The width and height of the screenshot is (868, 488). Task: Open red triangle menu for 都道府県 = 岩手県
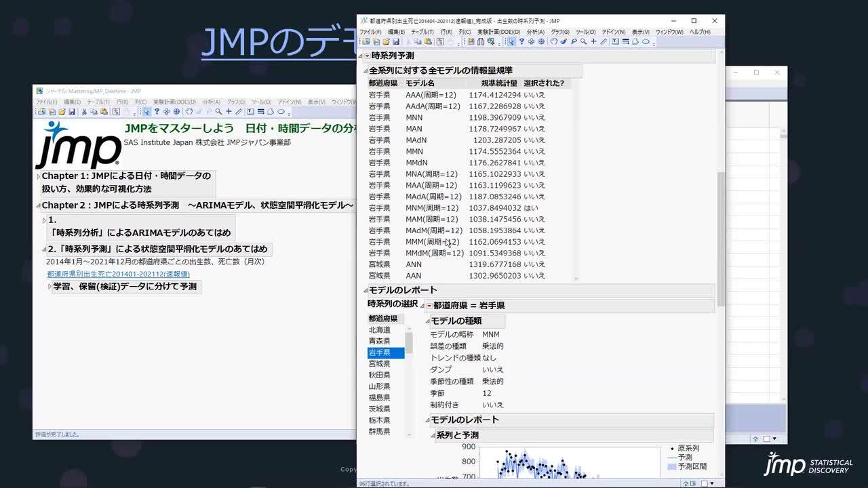[x=429, y=306]
